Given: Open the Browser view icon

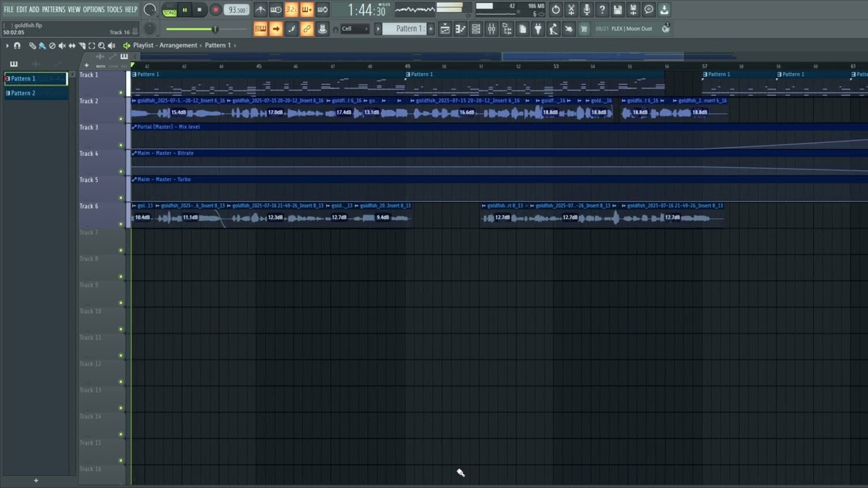Looking at the screenshot, I should pos(507,28).
